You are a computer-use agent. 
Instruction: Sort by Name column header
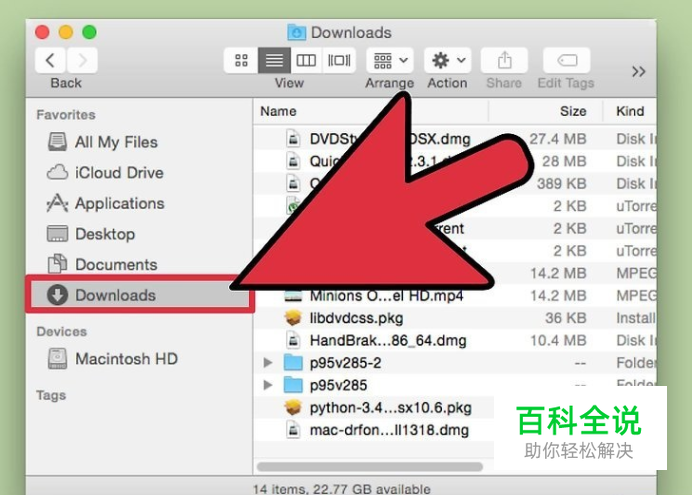(278, 111)
